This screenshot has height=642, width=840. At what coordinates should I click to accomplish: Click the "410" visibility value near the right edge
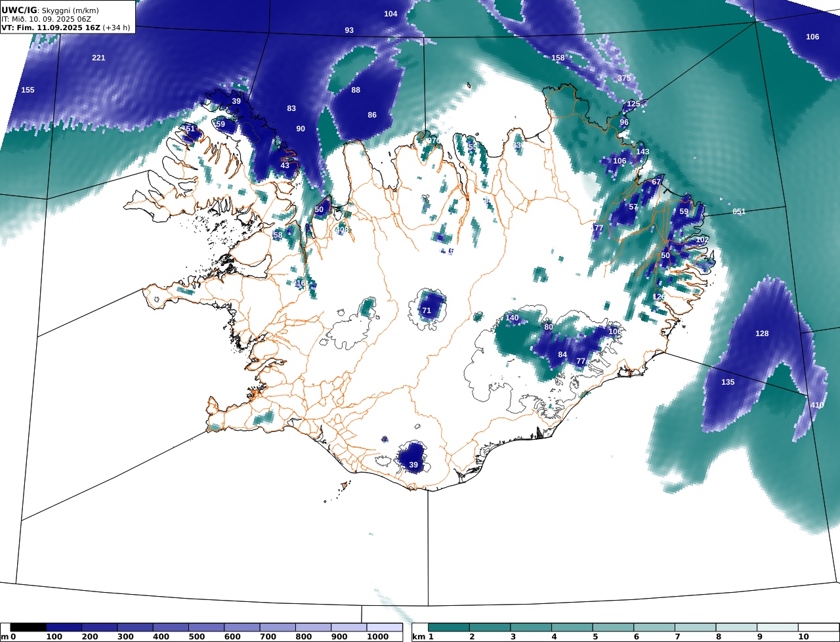click(x=817, y=405)
